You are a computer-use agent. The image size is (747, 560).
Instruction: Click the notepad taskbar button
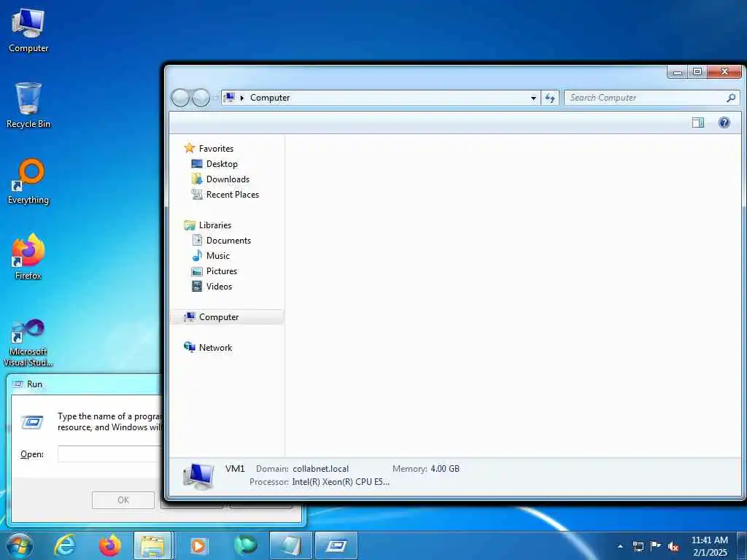[290, 545]
